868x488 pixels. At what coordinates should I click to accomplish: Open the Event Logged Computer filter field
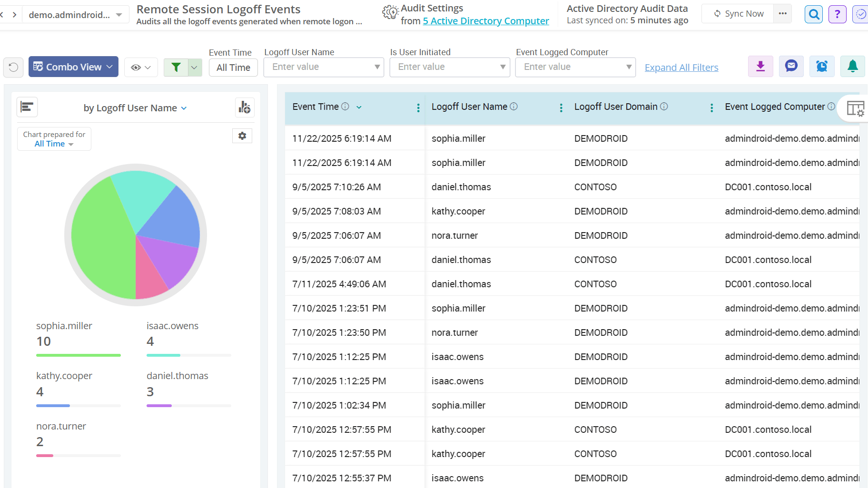pos(575,67)
